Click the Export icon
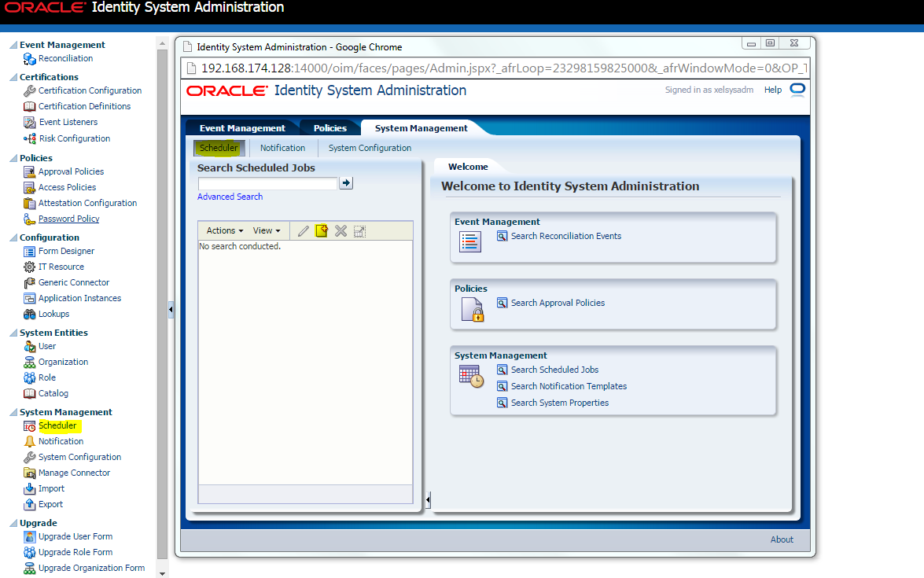The height and width of the screenshot is (578, 924). pyautogui.click(x=29, y=505)
